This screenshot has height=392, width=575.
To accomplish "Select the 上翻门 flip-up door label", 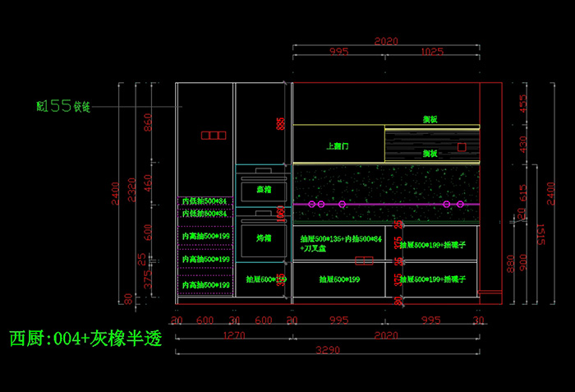I will click(338, 145).
